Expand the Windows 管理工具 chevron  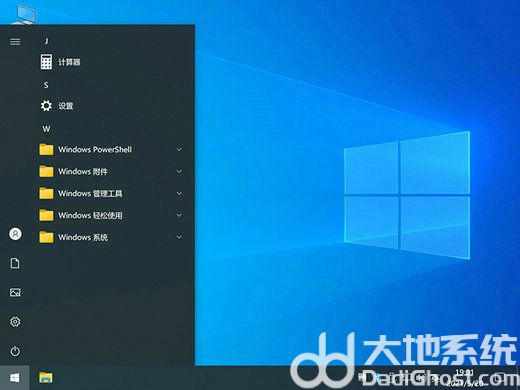[x=179, y=193]
